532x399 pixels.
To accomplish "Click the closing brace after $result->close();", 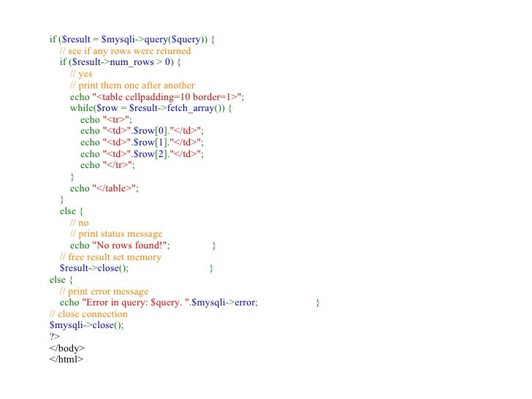I will tap(211, 269).
